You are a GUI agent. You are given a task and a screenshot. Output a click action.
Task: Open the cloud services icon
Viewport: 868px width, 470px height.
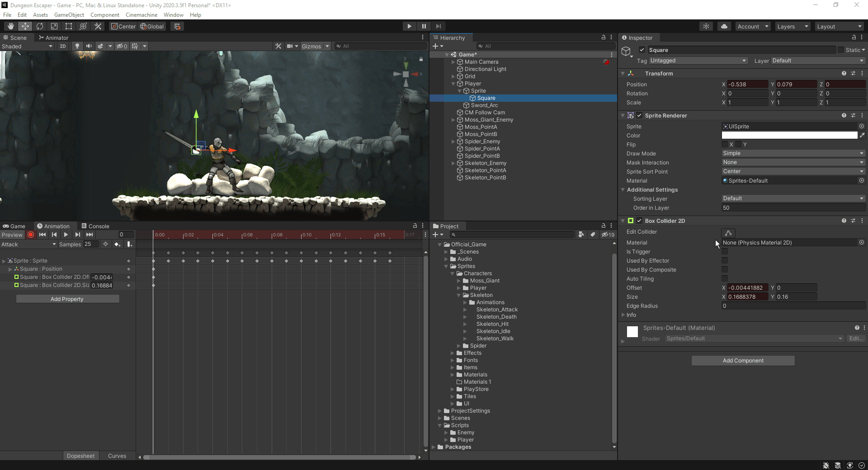724,26
